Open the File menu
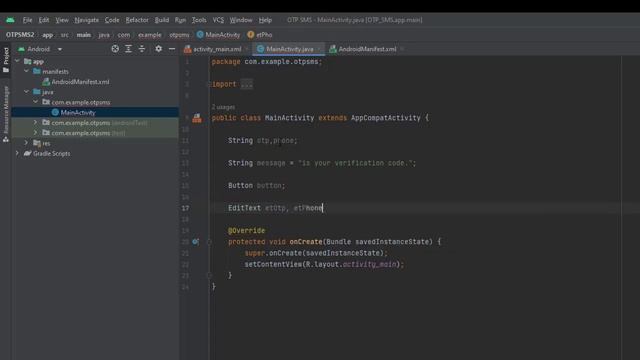The image size is (640, 360). (x=27, y=20)
